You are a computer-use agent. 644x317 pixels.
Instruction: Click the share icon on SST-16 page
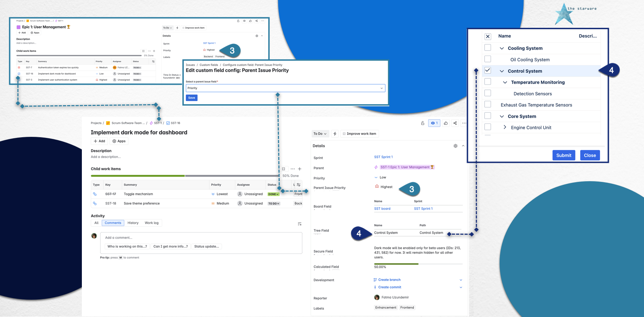[x=455, y=123]
